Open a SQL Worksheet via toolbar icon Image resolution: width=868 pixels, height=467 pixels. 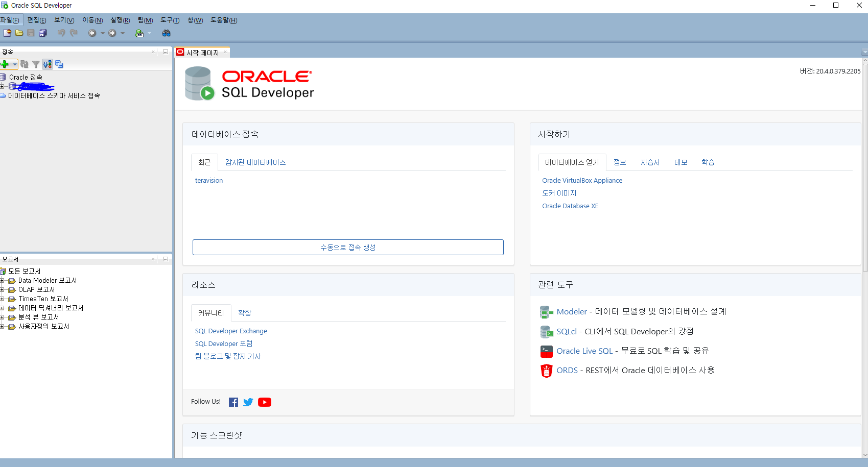point(139,33)
